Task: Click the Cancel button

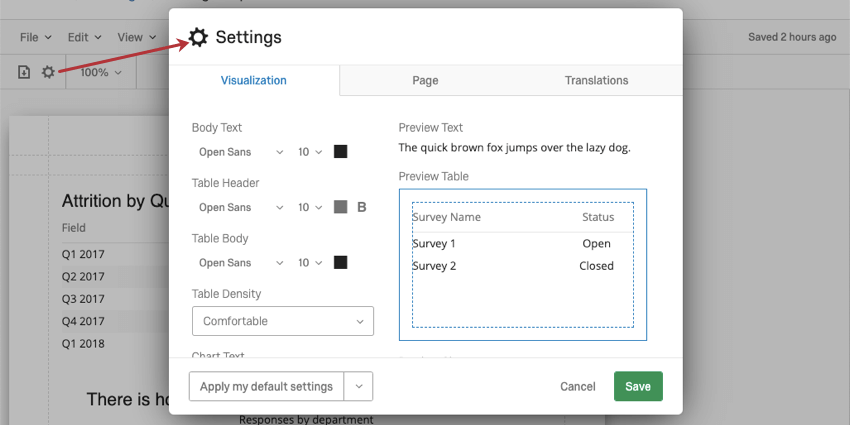Action: (x=577, y=387)
